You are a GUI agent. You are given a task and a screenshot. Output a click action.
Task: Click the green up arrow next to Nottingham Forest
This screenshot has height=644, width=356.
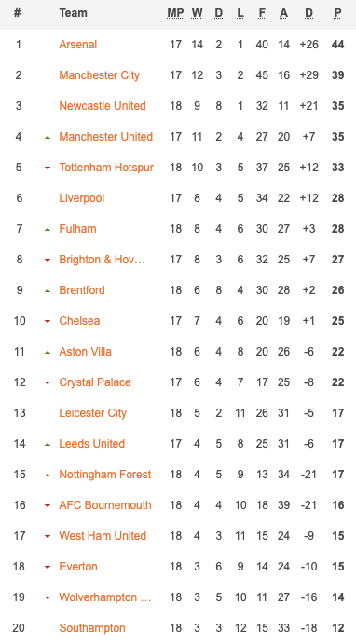pyautogui.click(x=48, y=475)
